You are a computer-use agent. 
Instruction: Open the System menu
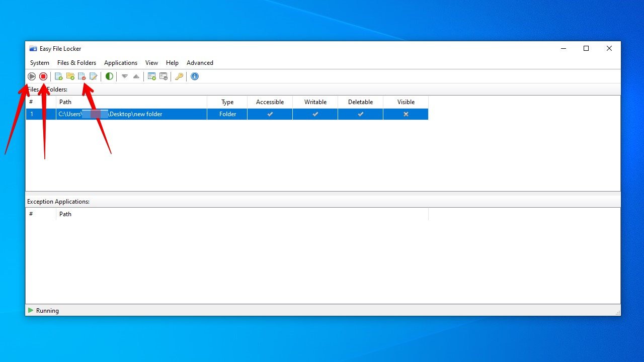[40, 63]
